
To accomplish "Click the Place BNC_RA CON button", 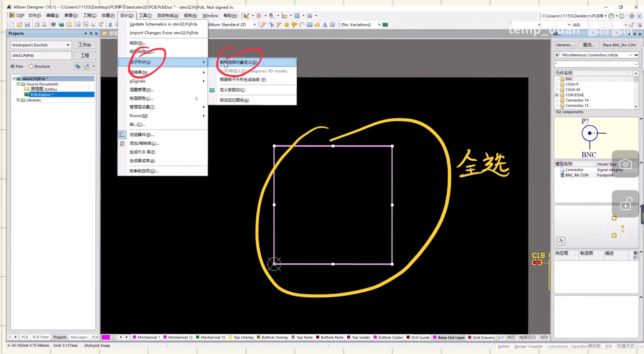I will point(619,45).
